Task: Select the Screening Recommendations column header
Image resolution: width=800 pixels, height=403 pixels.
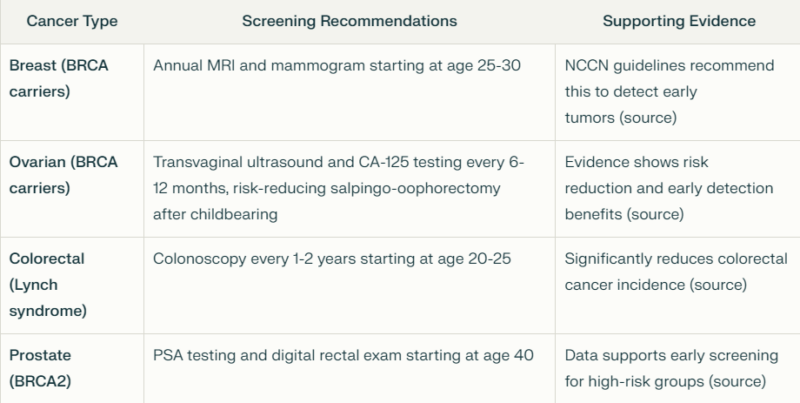Action: click(x=349, y=21)
